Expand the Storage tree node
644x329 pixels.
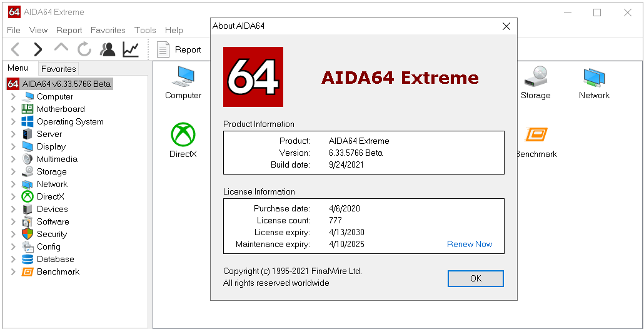(x=13, y=171)
